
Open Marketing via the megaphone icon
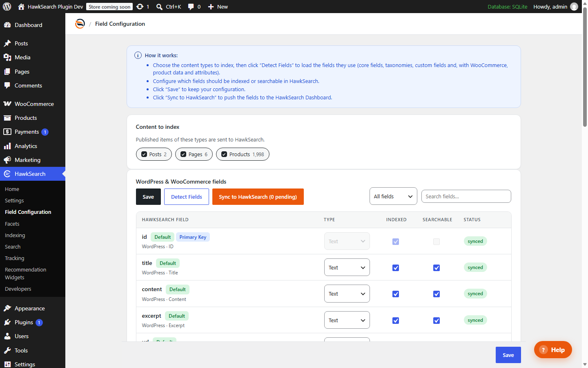tap(7, 160)
